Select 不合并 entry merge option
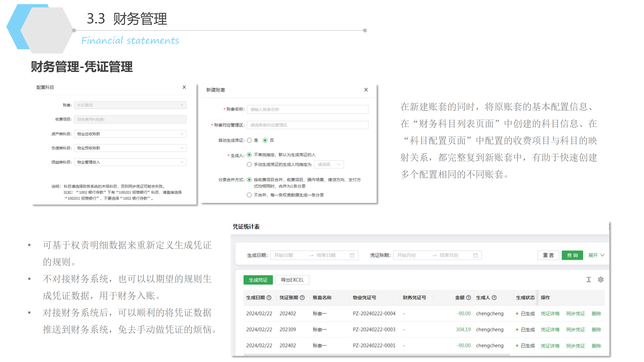Image resolution: width=644 pixels, height=362 pixels. point(249,195)
